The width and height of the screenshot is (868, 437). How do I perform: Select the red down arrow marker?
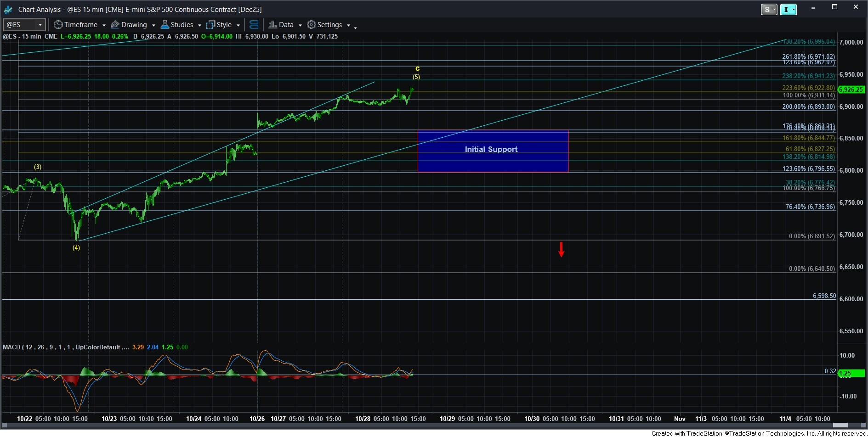tap(561, 249)
